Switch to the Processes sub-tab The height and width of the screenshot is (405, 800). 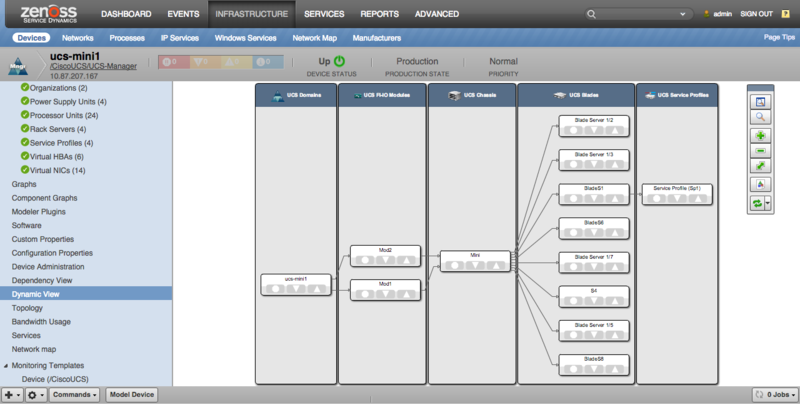(127, 38)
